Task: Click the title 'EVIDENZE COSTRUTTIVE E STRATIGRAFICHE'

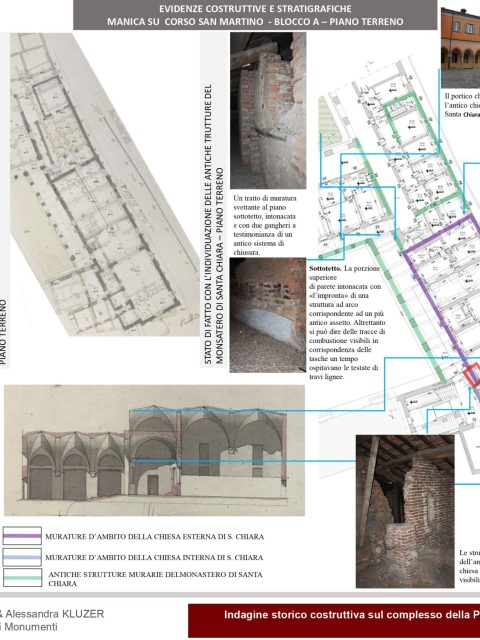Action: [255, 9]
